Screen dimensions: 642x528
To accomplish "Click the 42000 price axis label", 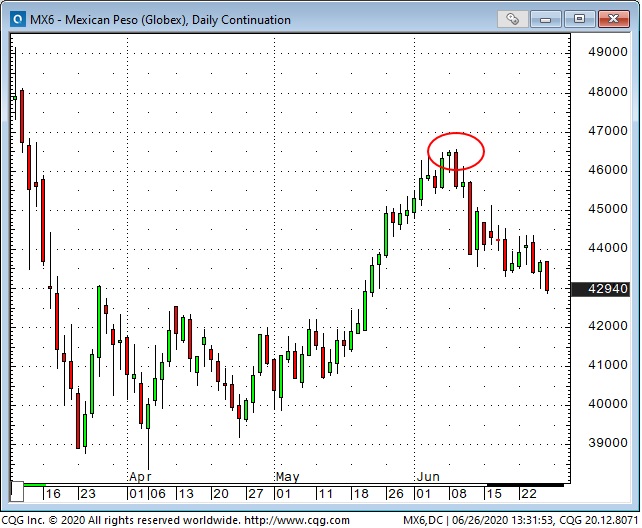I will pos(608,326).
